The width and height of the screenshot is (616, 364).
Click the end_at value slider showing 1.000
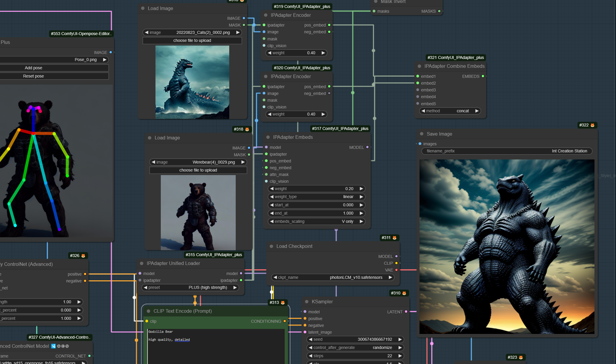click(316, 213)
